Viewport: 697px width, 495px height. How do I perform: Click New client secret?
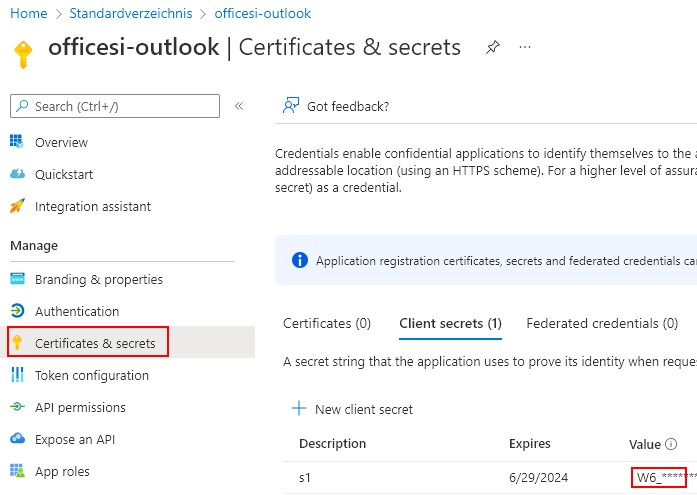[x=364, y=410]
